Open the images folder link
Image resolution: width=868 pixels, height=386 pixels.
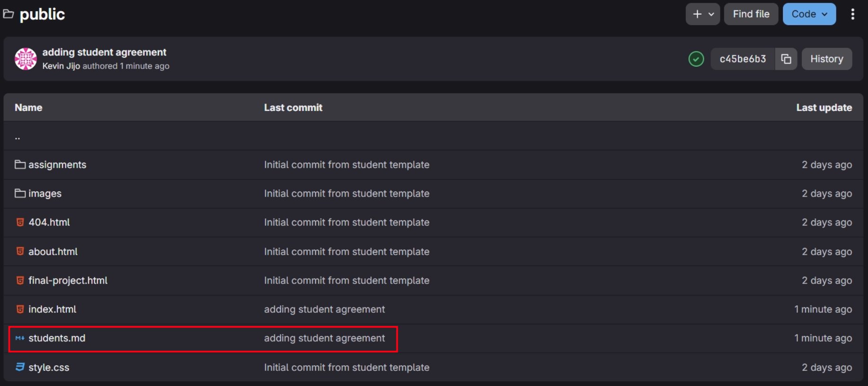pos(45,193)
